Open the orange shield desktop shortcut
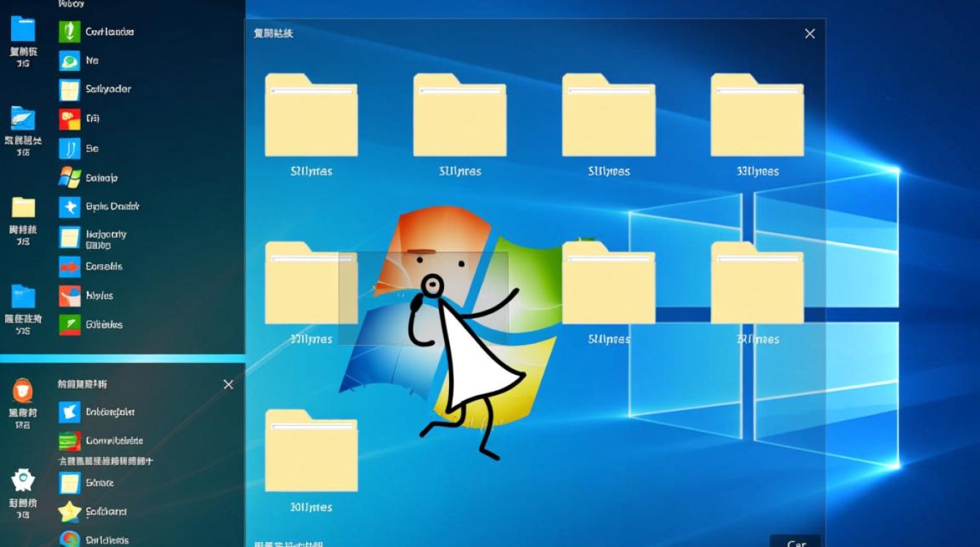Screen dimensions: 980x547 click(x=23, y=392)
